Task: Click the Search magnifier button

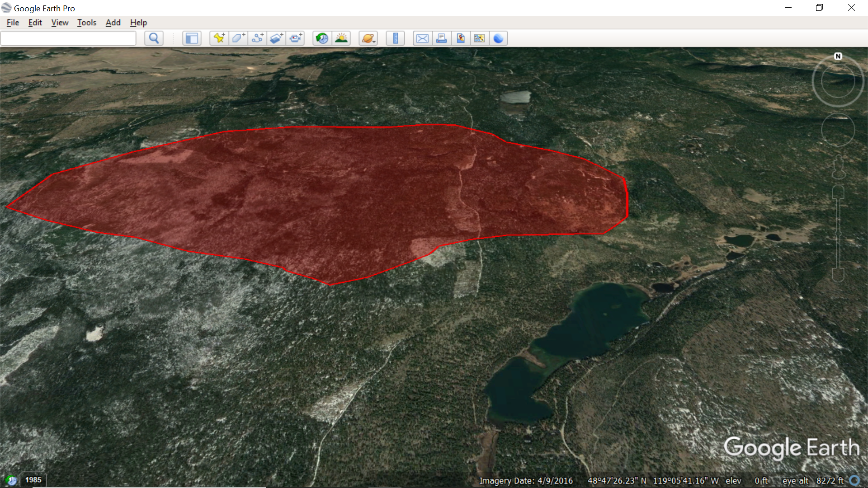Action: [x=154, y=38]
